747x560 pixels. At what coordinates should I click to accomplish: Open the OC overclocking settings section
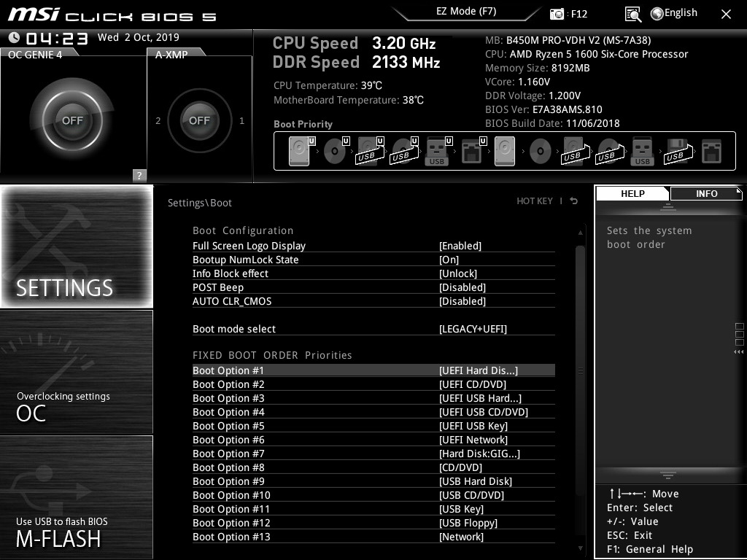point(77,372)
